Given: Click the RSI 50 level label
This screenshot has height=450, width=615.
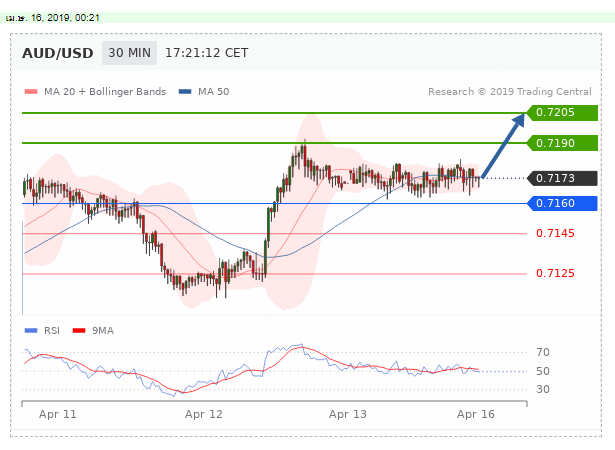Looking at the screenshot, I should tap(543, 371).
